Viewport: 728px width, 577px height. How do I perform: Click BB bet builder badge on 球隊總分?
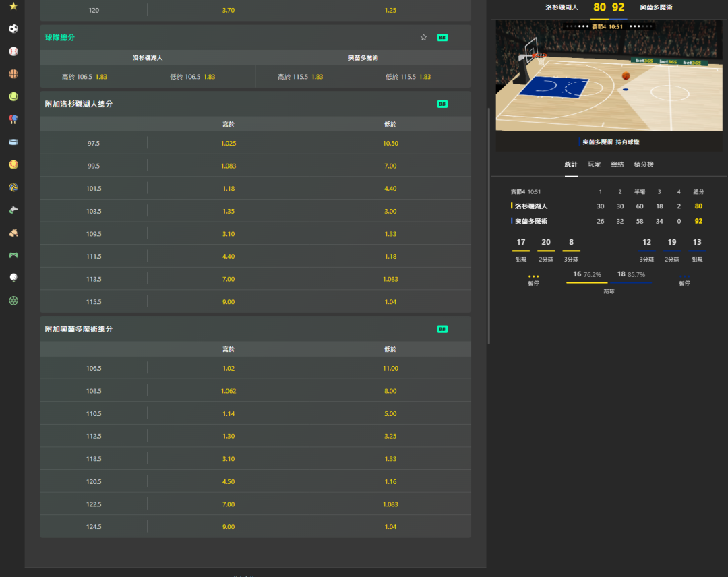point(442,38)
